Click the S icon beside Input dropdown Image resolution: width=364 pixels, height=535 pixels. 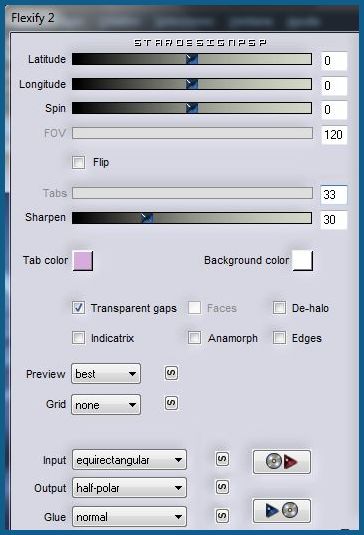222,459
